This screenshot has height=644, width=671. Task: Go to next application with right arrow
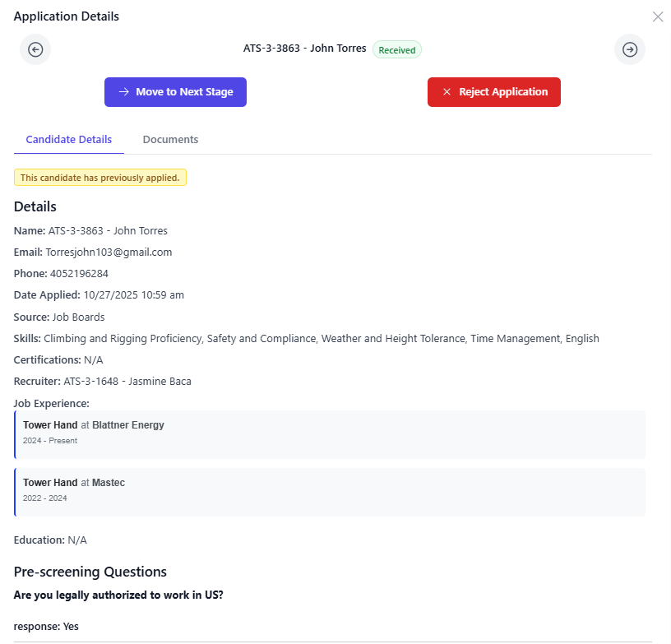coord(630,49)
